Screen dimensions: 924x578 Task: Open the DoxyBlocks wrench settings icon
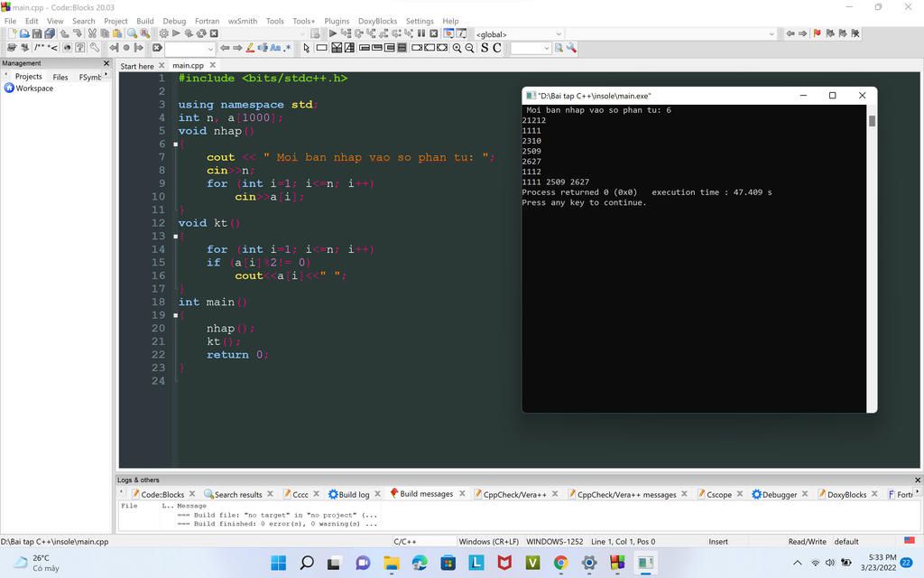pos(94,48)
